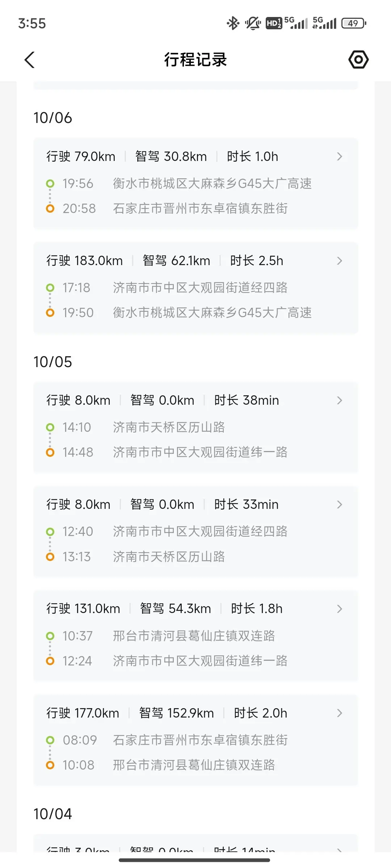
Task: Tap the back arrow icon
Action: (30, 60)
